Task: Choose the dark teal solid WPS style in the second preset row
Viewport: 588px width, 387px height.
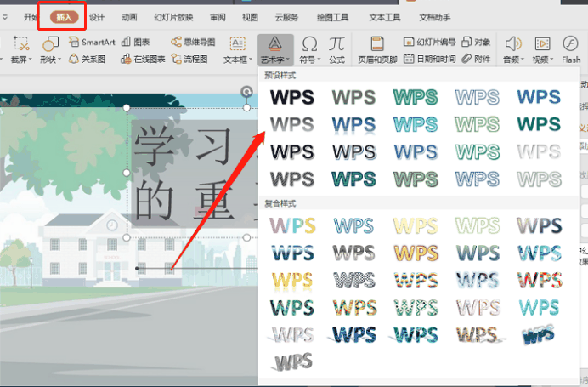Action: [539, 124]
